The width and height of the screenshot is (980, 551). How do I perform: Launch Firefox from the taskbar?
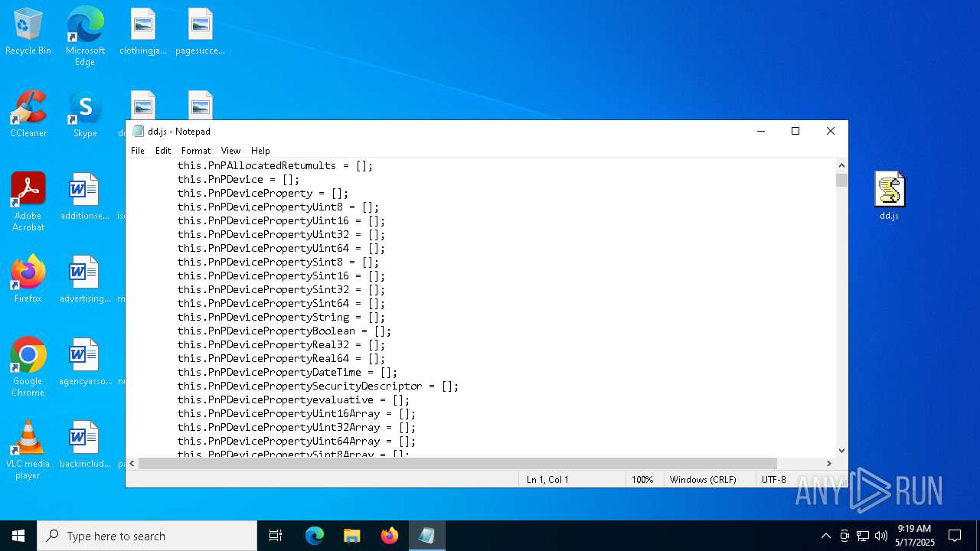pyautogui.click(x=389, y=536)
